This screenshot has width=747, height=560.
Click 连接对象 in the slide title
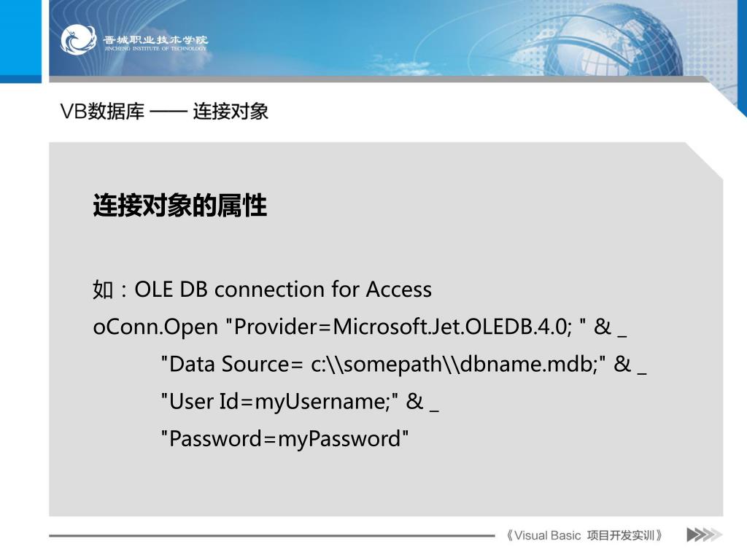pos(231,112)
